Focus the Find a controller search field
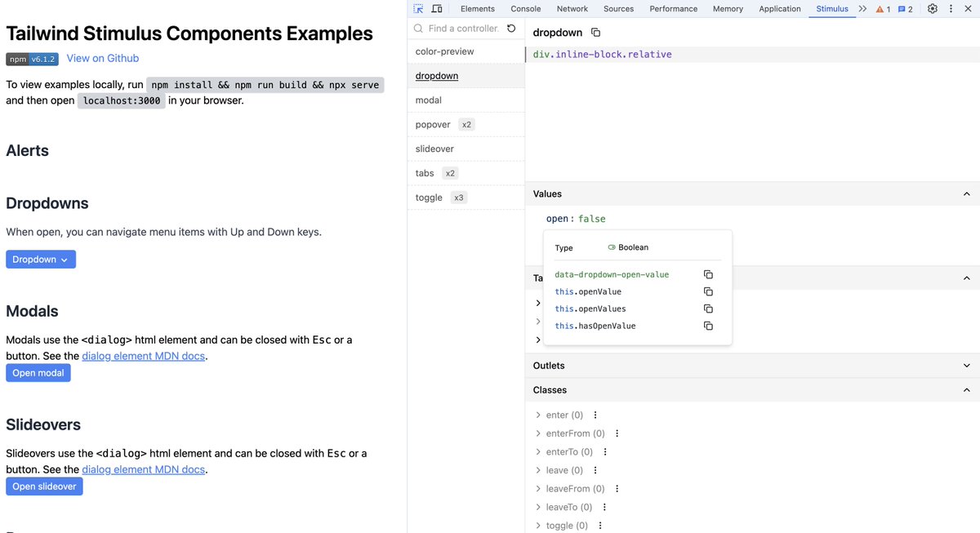 pyautogui.click(x=462, y=28)
